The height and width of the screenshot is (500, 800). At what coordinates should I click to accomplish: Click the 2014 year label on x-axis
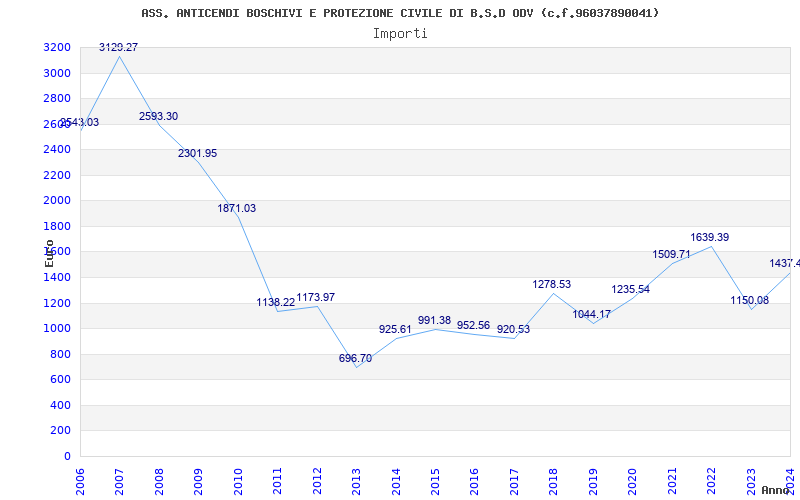(396, 482)
